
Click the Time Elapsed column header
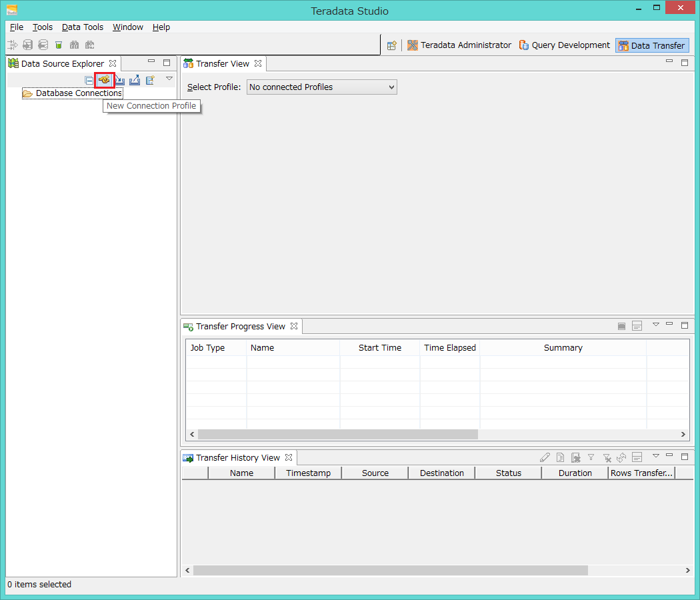pos(450,348)
